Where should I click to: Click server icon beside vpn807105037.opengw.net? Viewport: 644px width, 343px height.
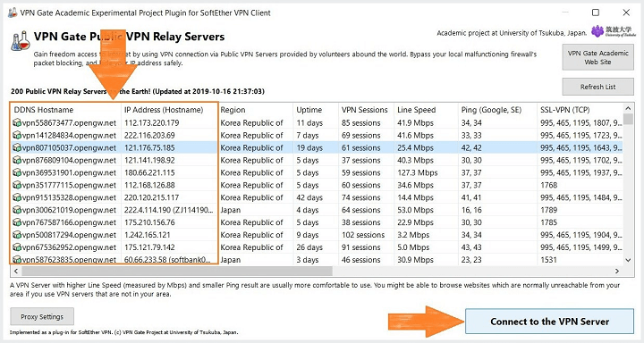tap(17, 147)
